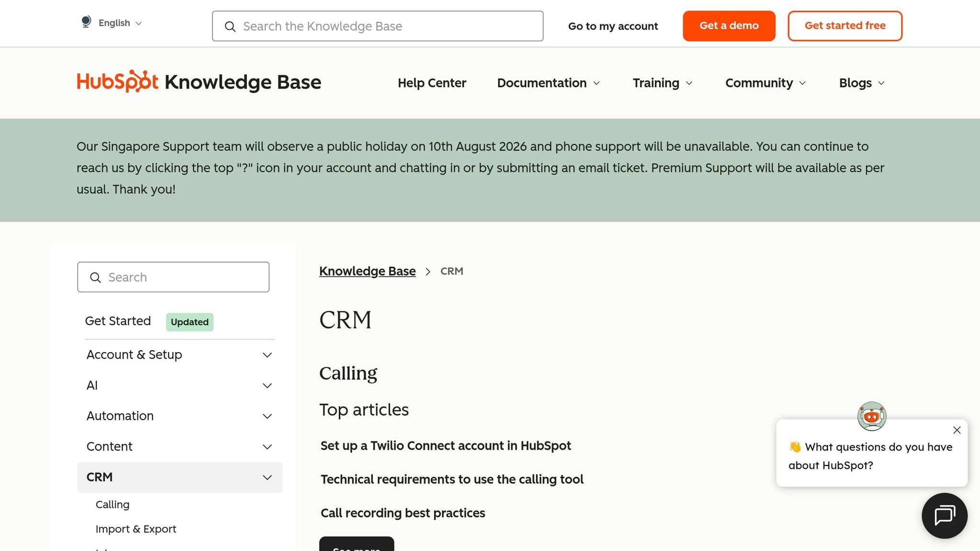Select the Account & Setup sidebar label
980x551 pixels.
[x=134, y=355]
